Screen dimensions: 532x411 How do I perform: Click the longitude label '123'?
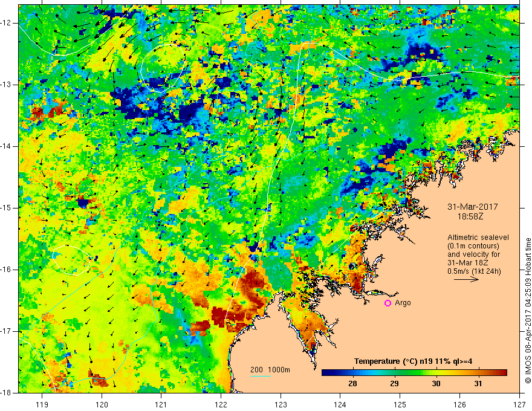pyautogui.click(x=281, y=404)
